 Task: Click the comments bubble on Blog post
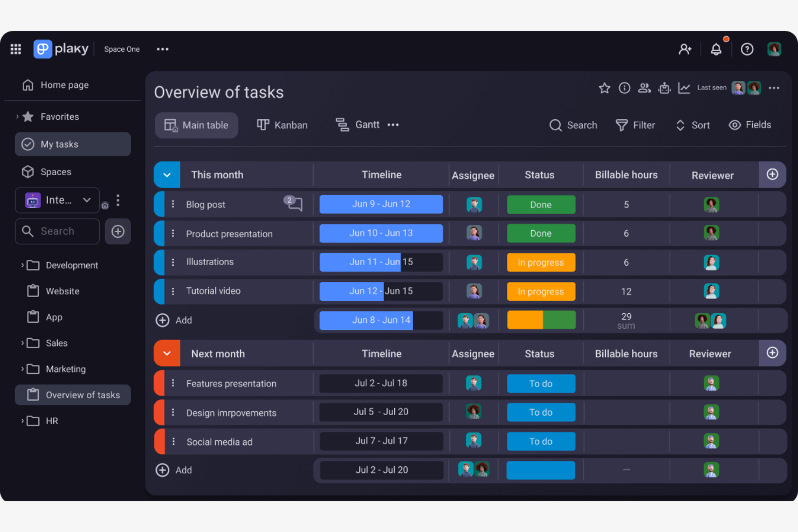coord(294,204)
